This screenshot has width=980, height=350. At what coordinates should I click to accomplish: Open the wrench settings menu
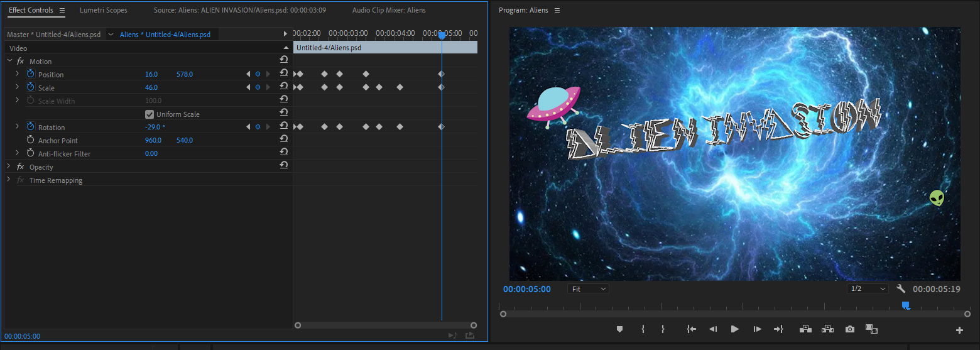[900, 289]
